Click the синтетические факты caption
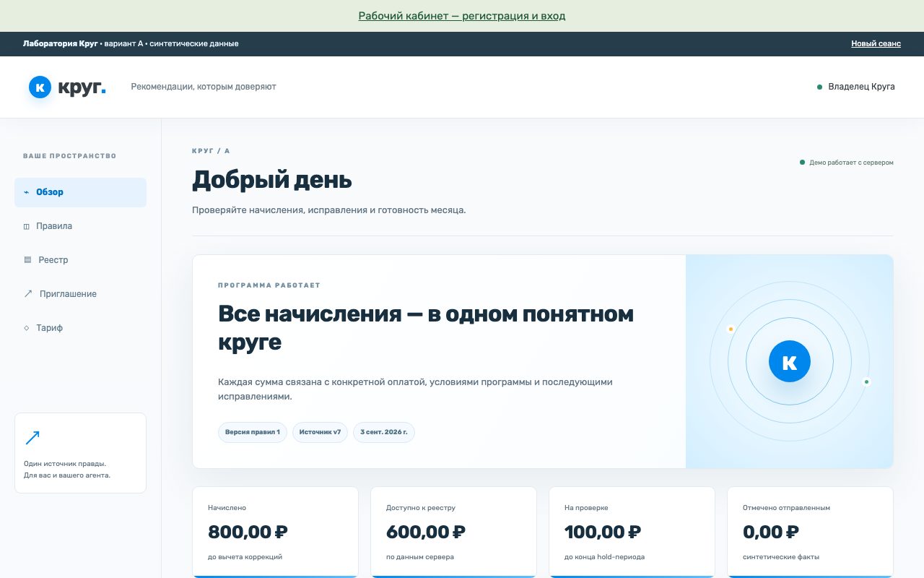This screenshot has height=578, width=924. pyautogui.click(x=781, y=557)
